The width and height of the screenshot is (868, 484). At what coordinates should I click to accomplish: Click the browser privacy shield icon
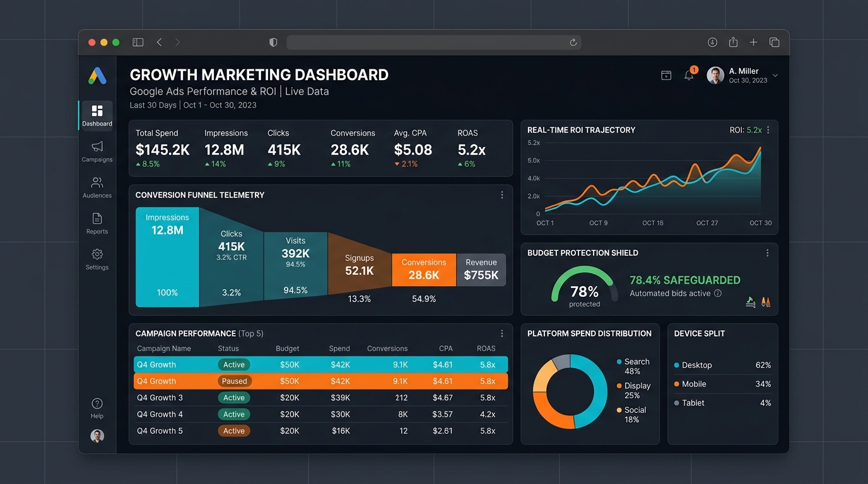273,42
